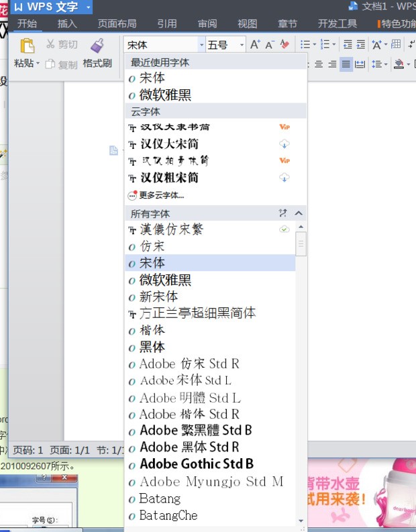Open the Chinese typography options arrow
416x532 pixels.
click(386, 44)
